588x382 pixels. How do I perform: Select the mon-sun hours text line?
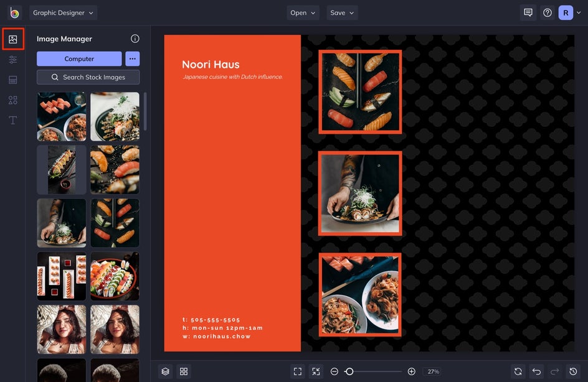pyautogui.click(x=223, y=328)
